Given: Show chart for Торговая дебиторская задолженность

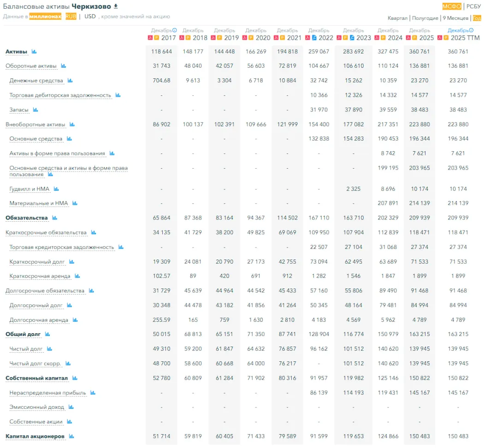Looking at the screenshot, I should [x=118, y=95].
